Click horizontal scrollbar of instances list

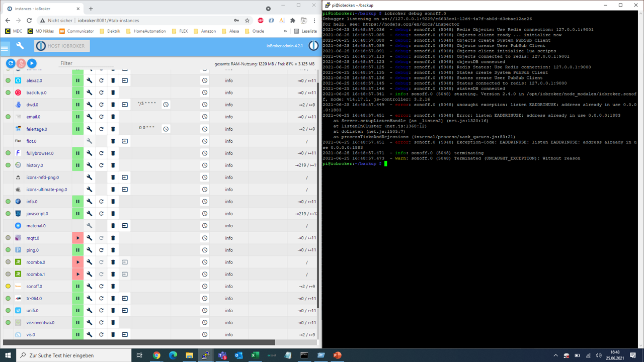tap(139, 342)
